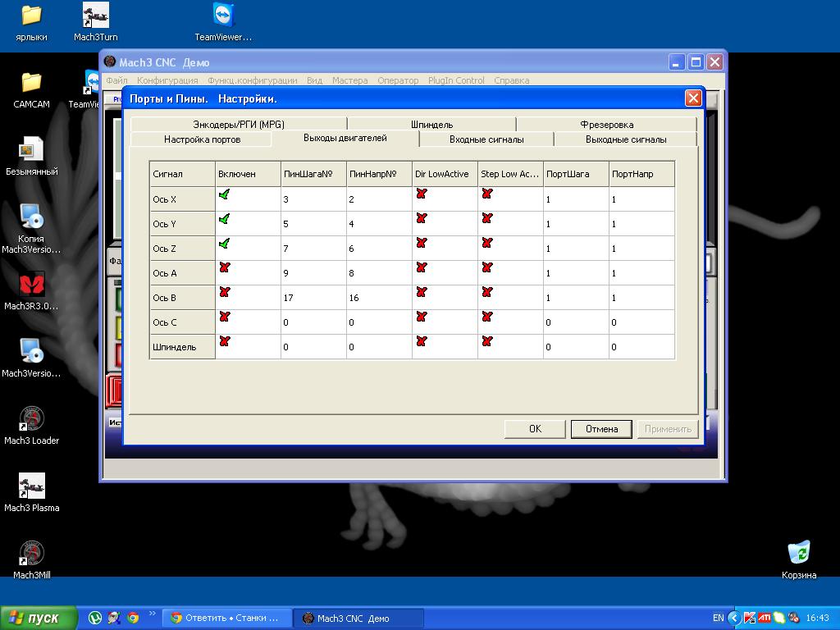Switch to Настройка портов tab

pos(202,139)
